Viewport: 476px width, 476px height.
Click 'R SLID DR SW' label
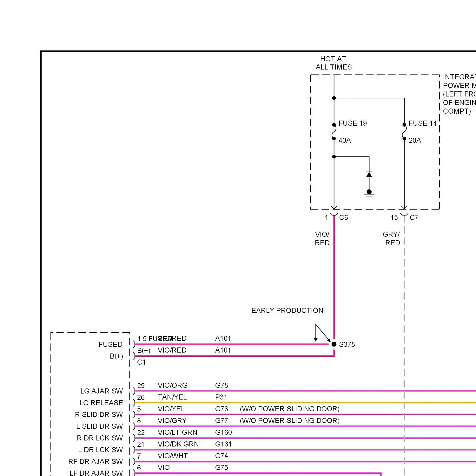point(99,414)
